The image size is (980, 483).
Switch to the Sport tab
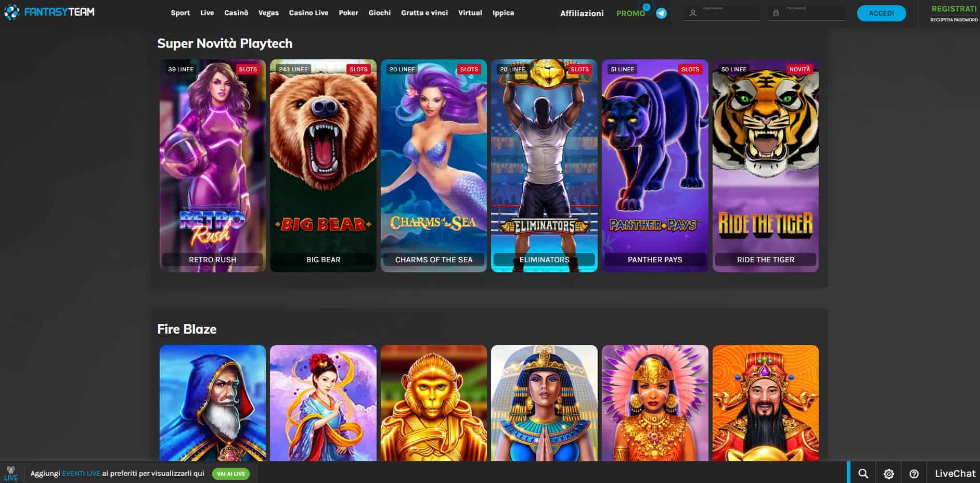point(180,12)
